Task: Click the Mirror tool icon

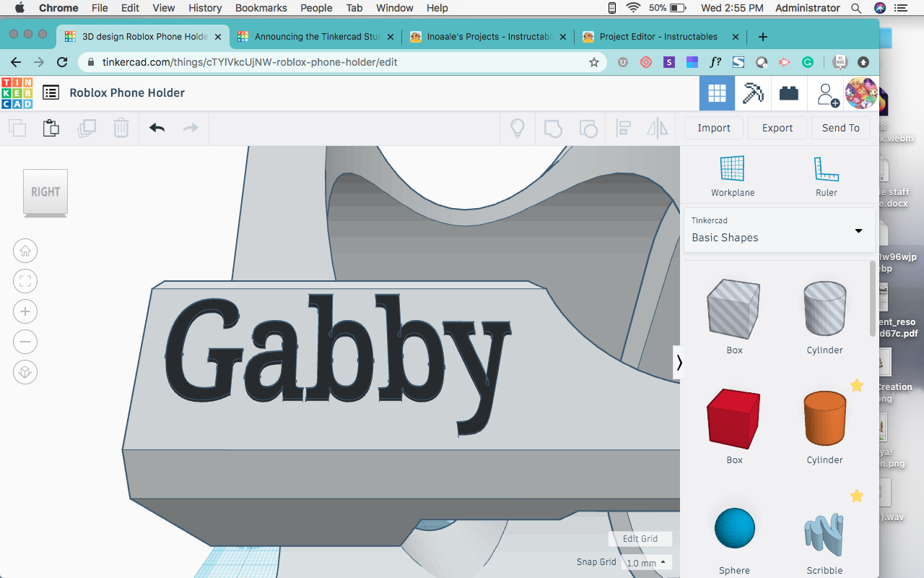Action: pos(657,127)
